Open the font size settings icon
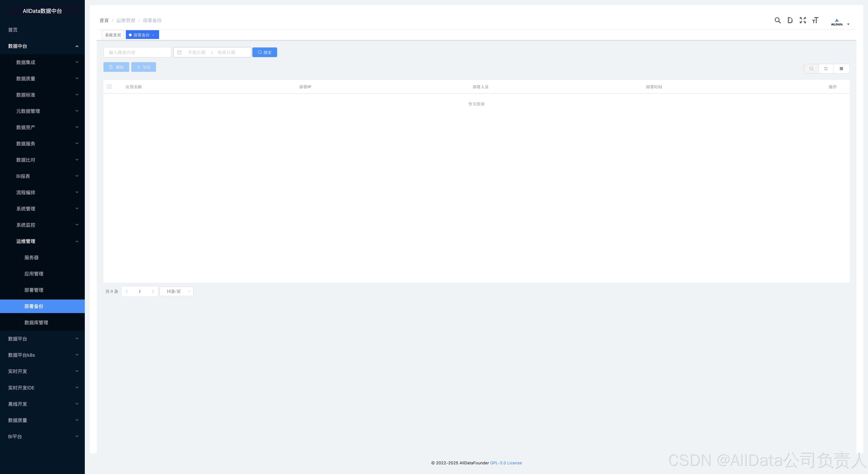The width and height of the screenshot is (868, 474). pos(815,20)
